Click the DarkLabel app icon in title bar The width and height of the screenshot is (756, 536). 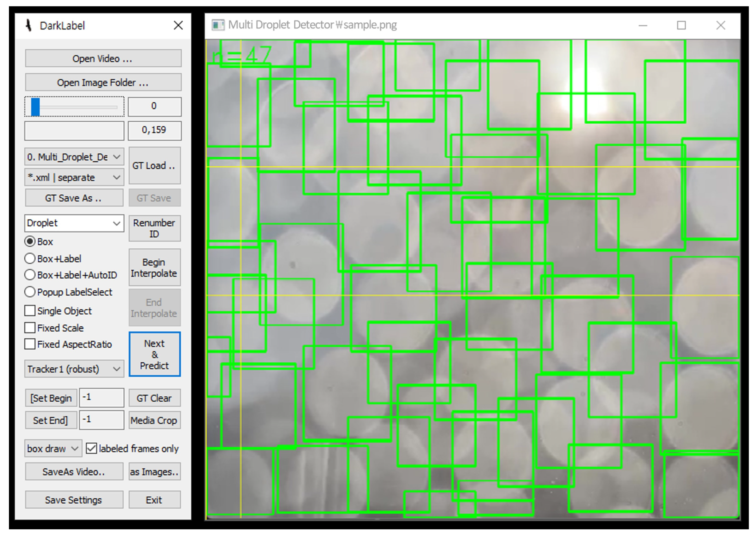tap(29, 25)
